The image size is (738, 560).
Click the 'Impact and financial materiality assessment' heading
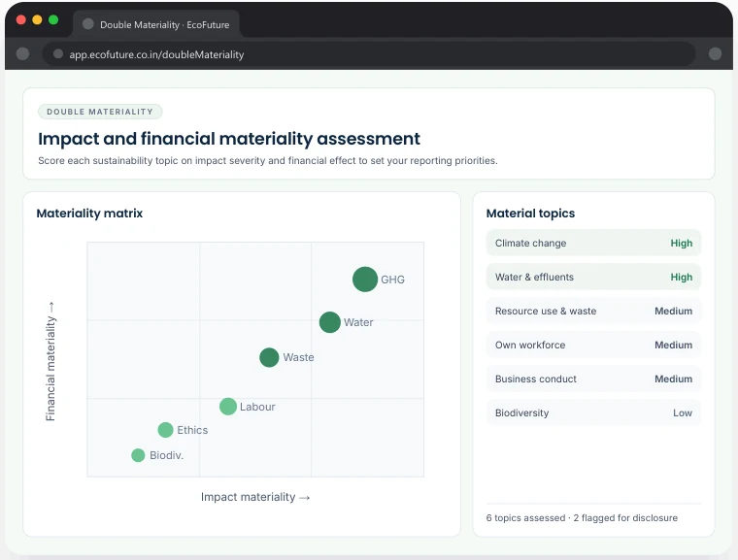[229, 139]
